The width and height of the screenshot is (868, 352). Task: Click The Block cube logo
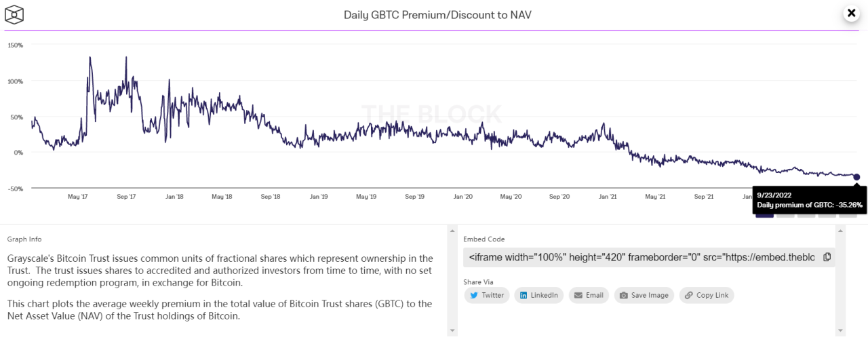pos(14,14)
